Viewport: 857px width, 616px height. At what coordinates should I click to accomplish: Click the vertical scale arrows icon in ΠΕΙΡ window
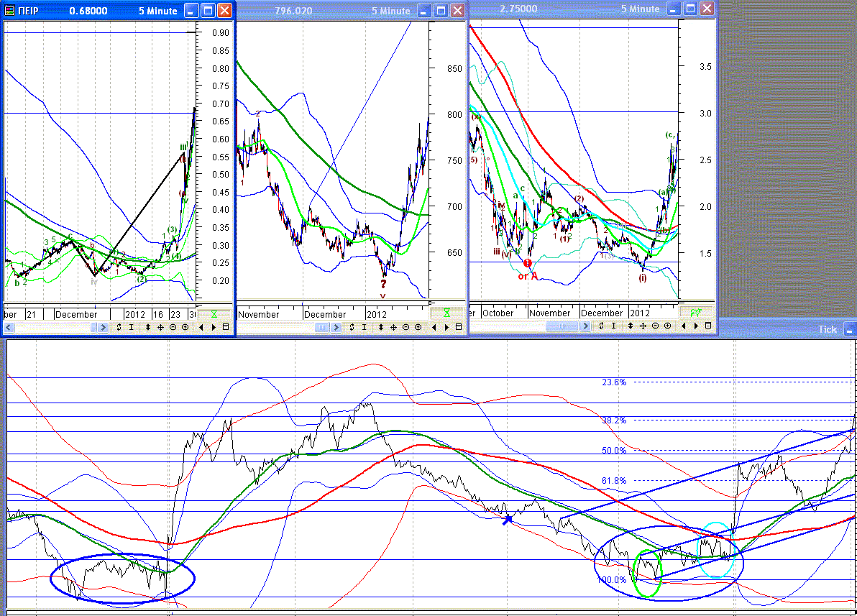(147, 327)
